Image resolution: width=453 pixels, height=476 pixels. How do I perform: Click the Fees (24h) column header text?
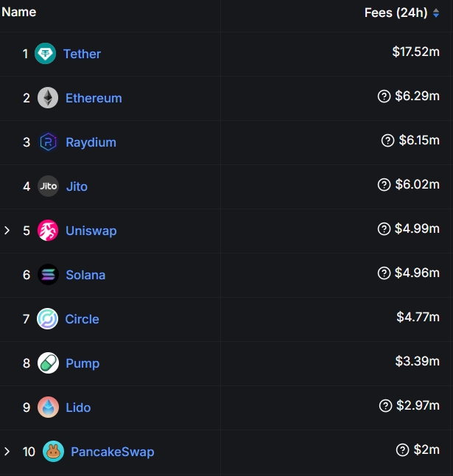[396, 13]
